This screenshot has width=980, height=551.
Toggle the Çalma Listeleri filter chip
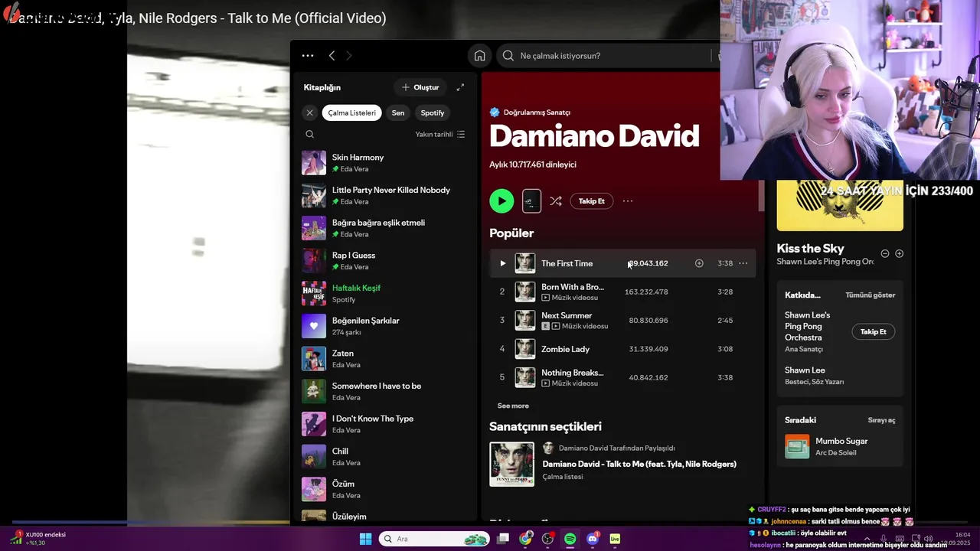[x=351, y=112]
